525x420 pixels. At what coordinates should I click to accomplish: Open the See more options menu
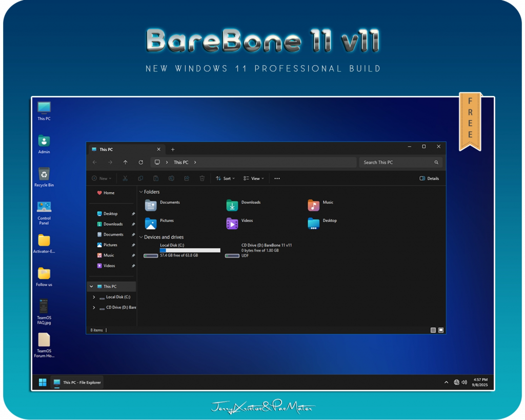pyautogui.click(x=277, y=178)
